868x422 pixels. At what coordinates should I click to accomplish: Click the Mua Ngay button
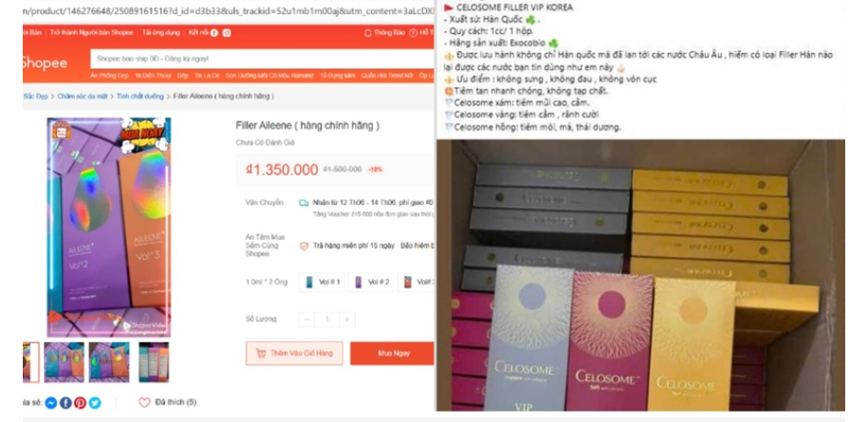pyautogui.click(x=393, y=353)
